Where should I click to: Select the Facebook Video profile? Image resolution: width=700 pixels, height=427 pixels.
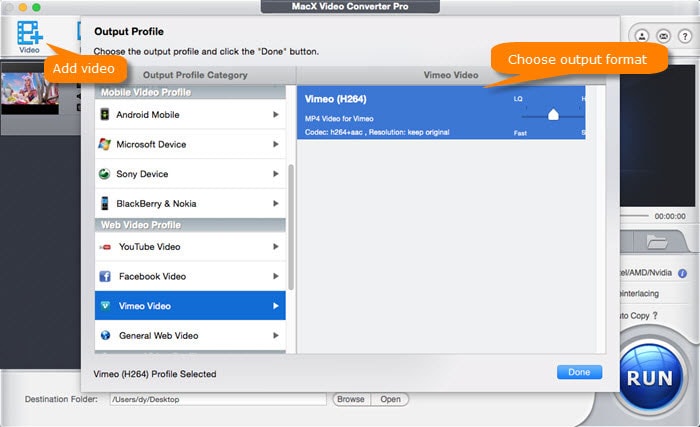190,276
